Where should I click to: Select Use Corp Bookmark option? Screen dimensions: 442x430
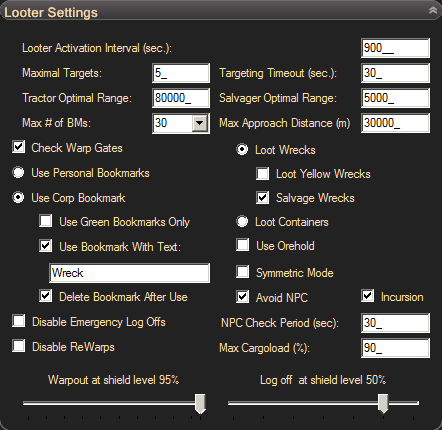[18, 197]
